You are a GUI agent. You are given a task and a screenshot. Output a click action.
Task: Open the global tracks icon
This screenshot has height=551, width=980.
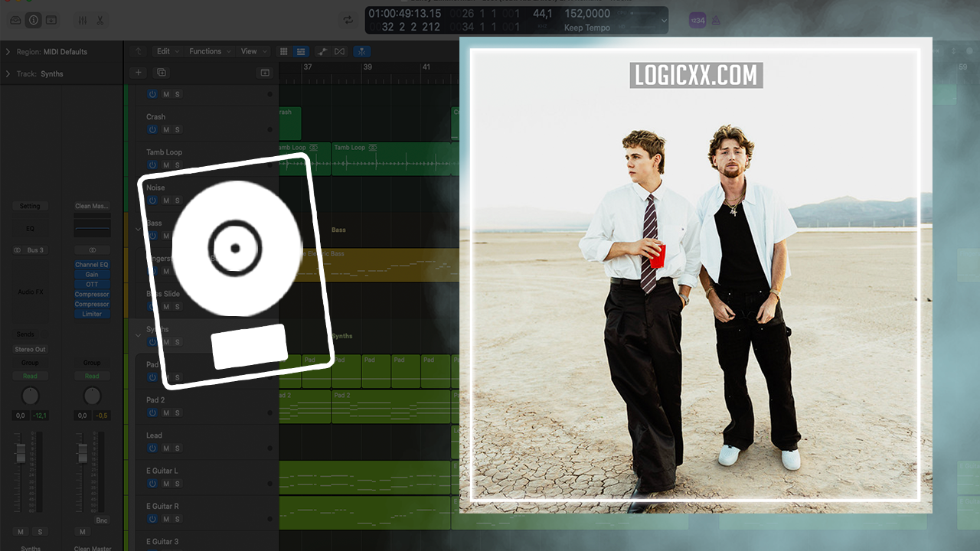265,73
